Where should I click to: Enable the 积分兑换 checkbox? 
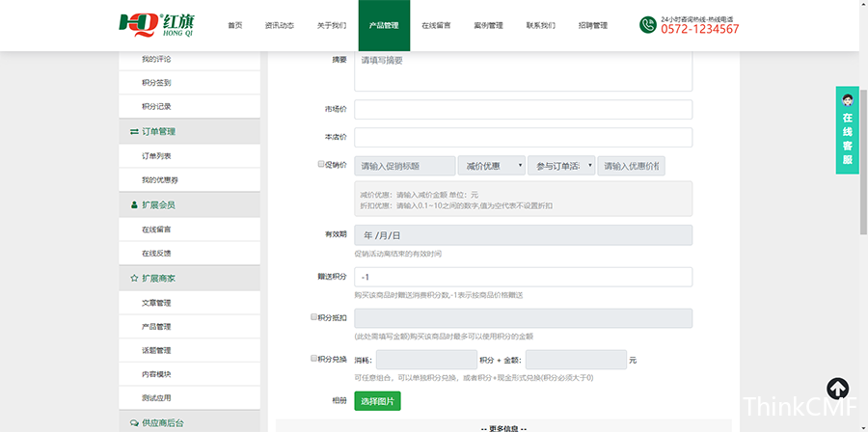click(313, 358)
